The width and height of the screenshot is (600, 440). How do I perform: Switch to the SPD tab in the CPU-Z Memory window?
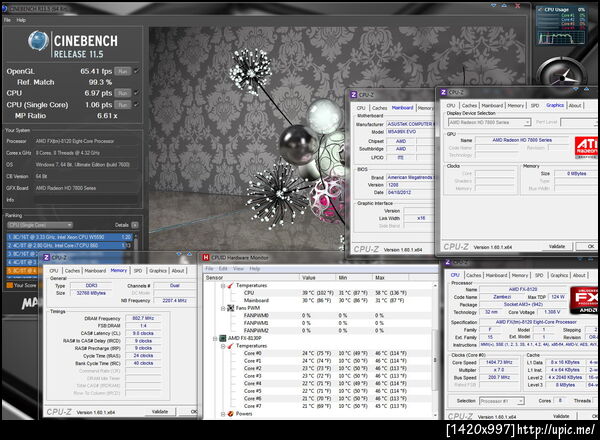pyautogui.click(x=138, y=271)
